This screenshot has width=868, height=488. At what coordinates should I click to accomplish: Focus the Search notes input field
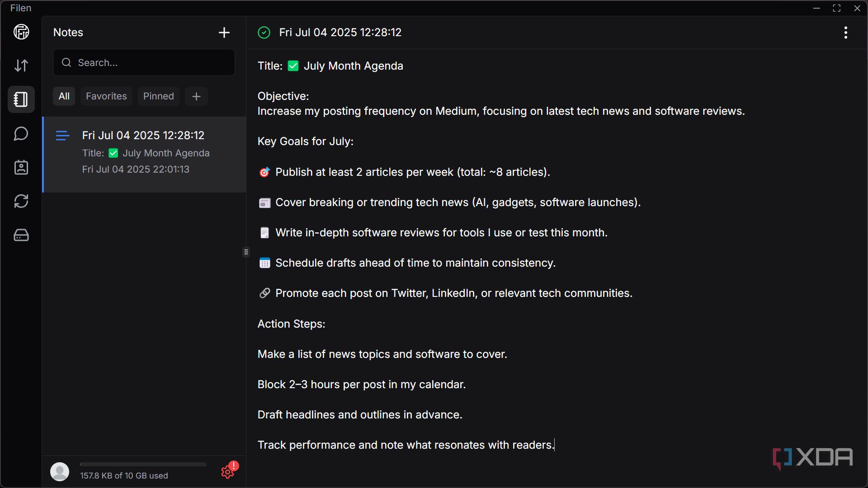pos(144,62)
